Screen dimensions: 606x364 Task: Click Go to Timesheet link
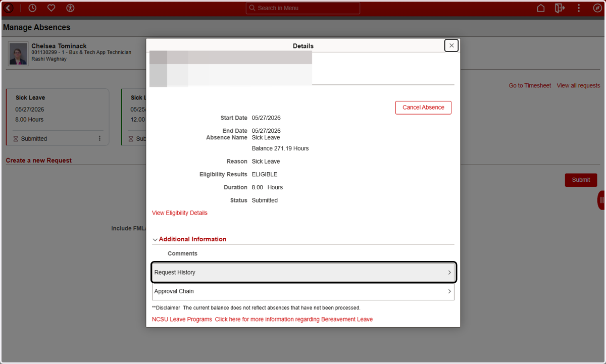[x=530, y=86]
